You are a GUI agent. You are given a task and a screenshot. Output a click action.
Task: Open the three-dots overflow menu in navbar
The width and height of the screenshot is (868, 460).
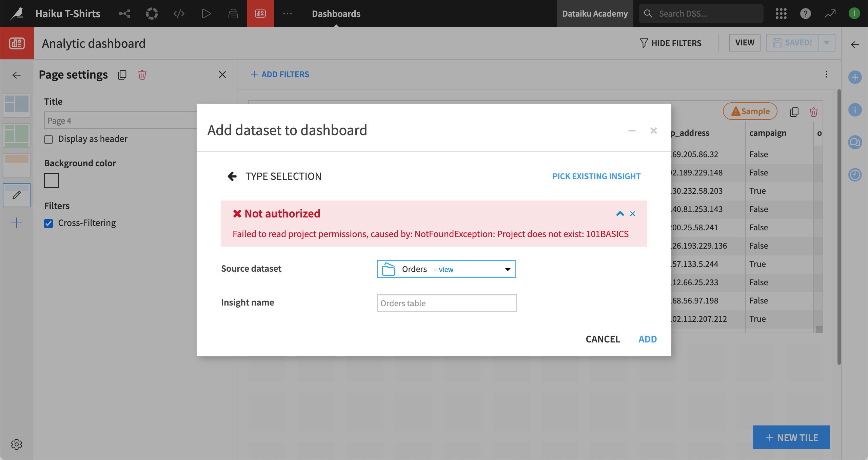[x=288, y=14]
